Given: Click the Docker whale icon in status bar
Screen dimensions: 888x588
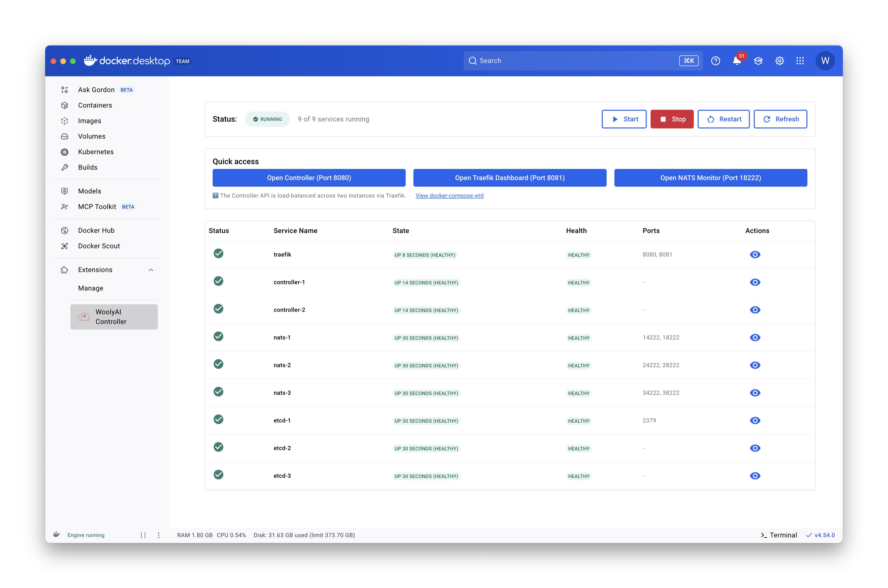Looking at the screenshot, I should point(56,535).
